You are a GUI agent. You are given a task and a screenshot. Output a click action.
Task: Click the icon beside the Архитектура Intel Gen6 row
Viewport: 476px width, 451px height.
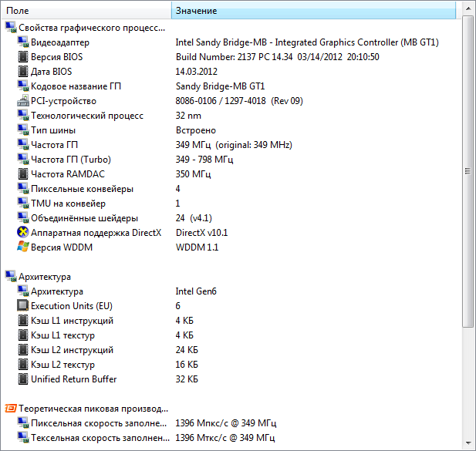click(x=23, y=291)
